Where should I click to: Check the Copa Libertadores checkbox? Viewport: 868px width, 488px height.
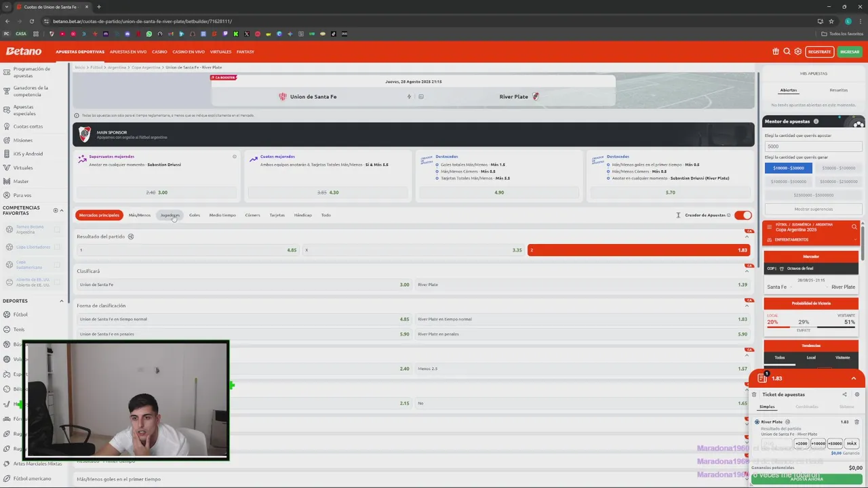pyautogui.click(x=58, y=247)
